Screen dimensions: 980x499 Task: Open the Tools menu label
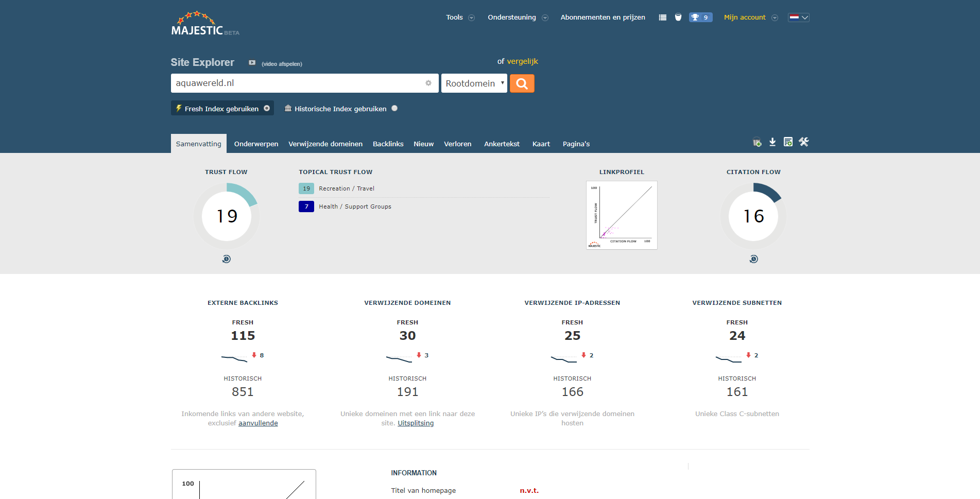click(x=454, y=18)
